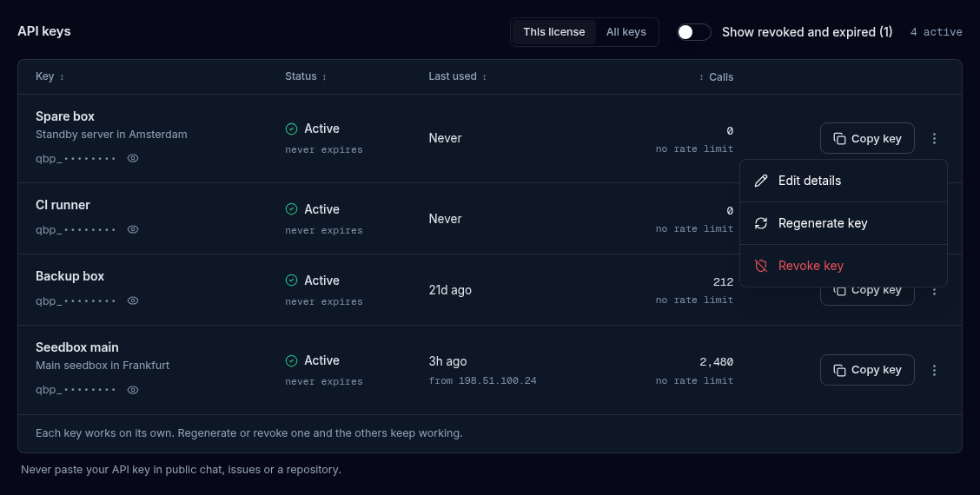Image resolution: width=980 pixels, height=495 pixels.
Task: Switch to the This license tab
Action: click(x=553, y=32)
